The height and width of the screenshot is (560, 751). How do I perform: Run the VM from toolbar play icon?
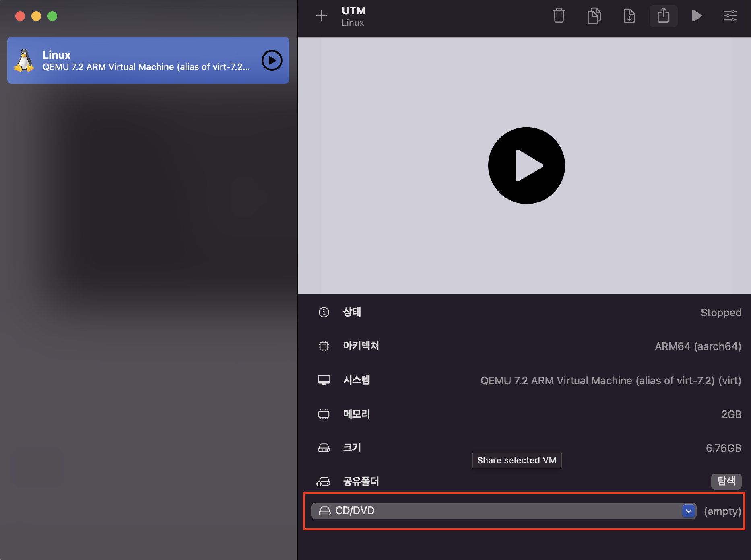697,16
